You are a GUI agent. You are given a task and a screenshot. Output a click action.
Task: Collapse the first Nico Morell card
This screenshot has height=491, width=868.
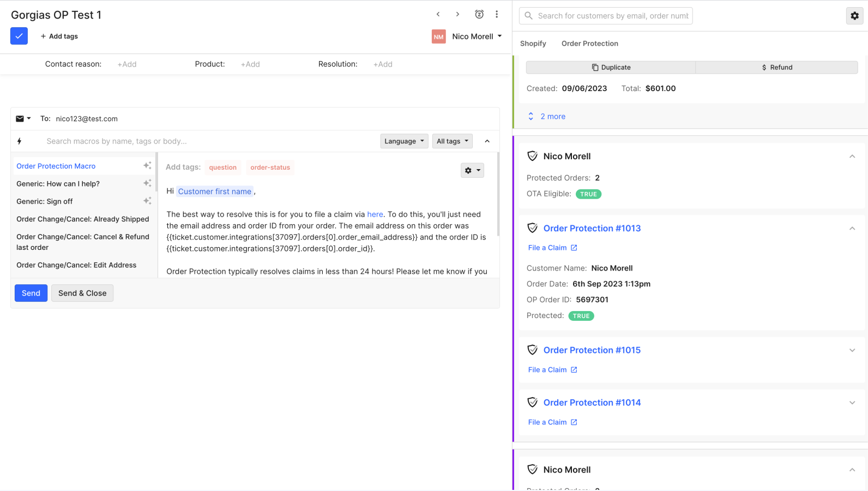click(x=852, y=157)
